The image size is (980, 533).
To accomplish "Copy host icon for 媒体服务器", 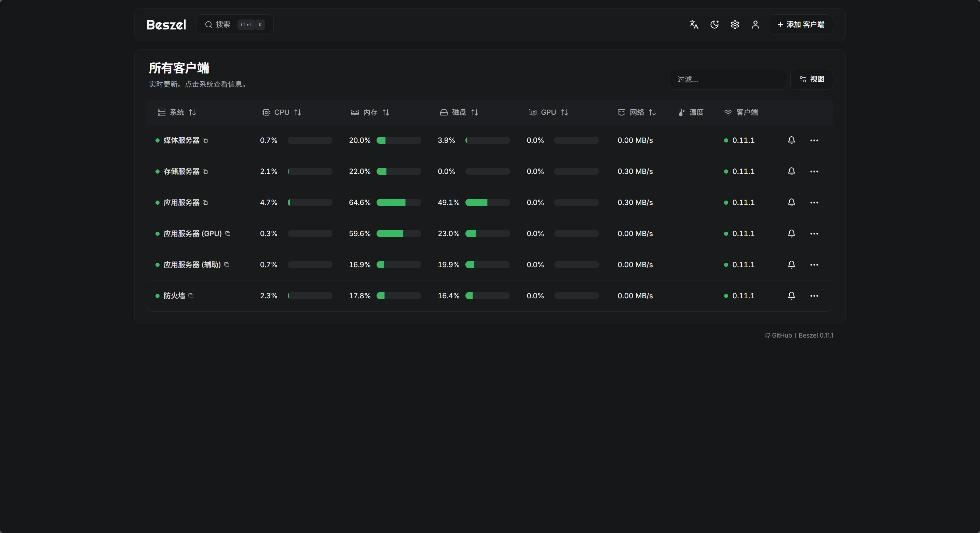I will coord(205,140).
